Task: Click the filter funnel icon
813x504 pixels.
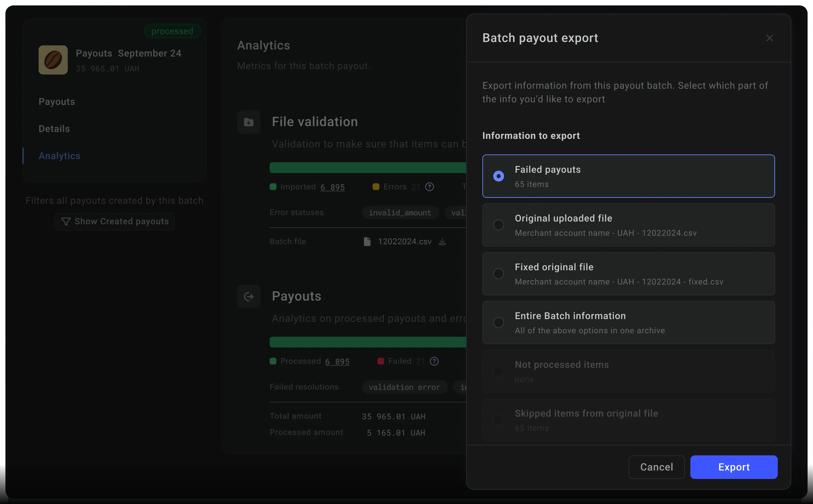Action: [x=66, y=222]
